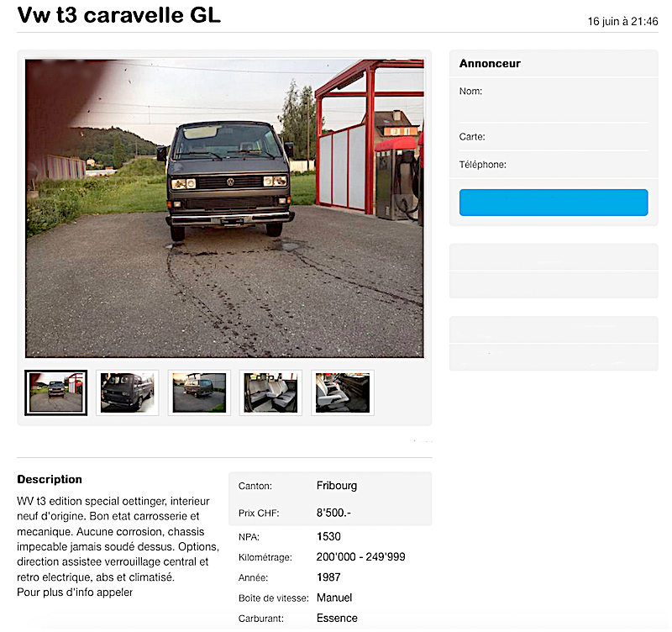Click the 8'500.- price value
This screenshot has height=632, width=672.
pos(333,513)
